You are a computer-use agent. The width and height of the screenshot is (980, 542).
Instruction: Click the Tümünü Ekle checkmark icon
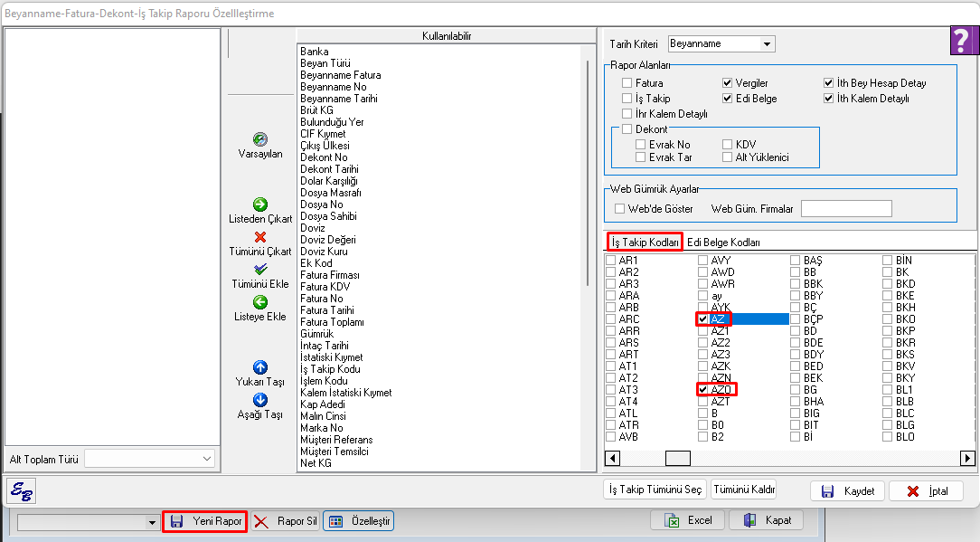click(260, 269)
